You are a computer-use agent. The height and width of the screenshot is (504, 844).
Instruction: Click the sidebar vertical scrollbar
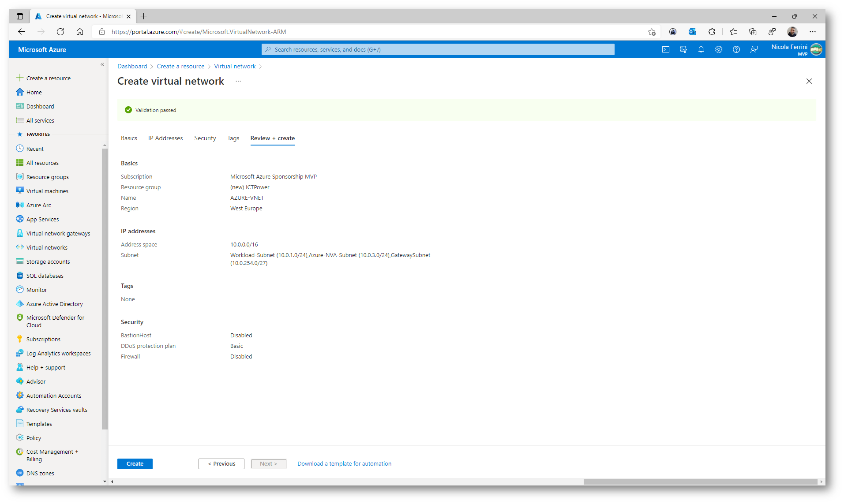(105, 289)
